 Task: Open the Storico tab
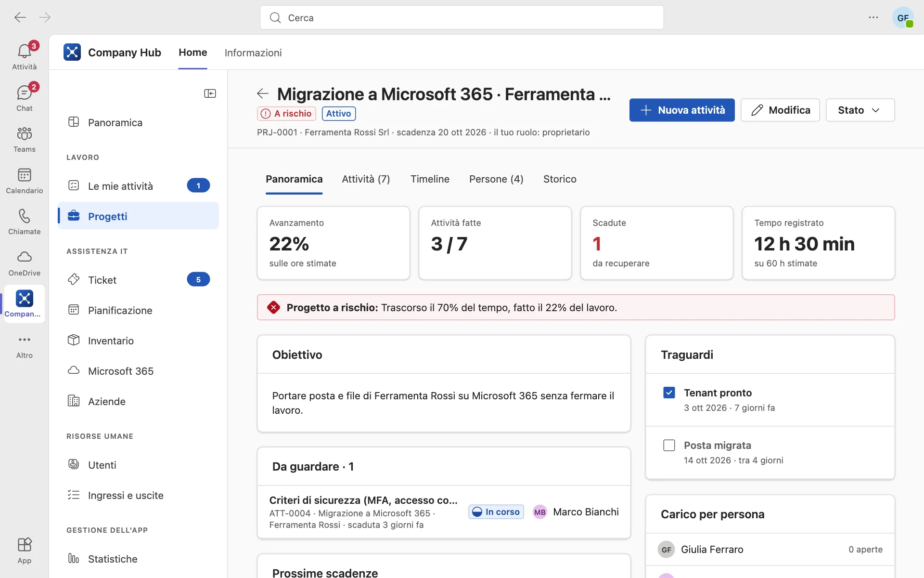[560, 179]
